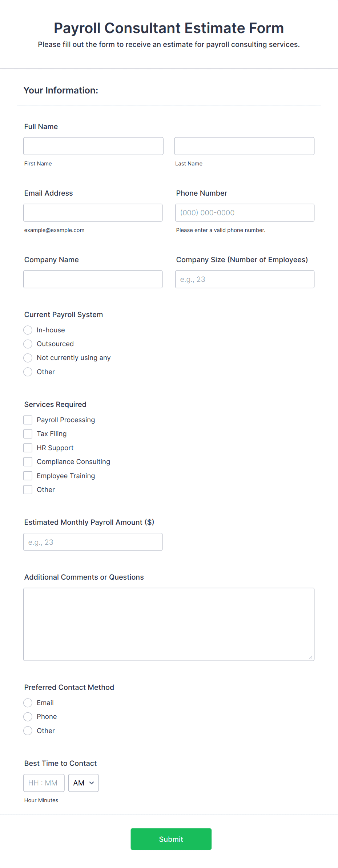
Task: Check the Employee Training service
Action: 28,475
